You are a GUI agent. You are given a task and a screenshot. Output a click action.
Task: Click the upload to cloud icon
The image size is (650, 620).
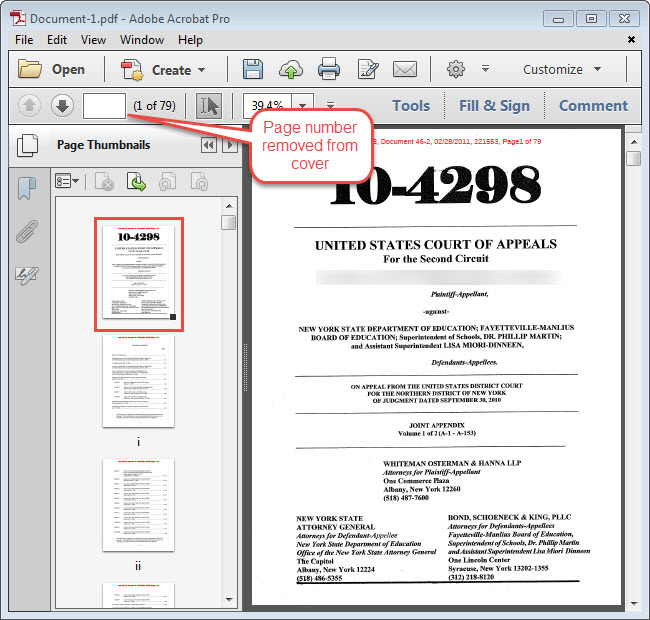291,70
